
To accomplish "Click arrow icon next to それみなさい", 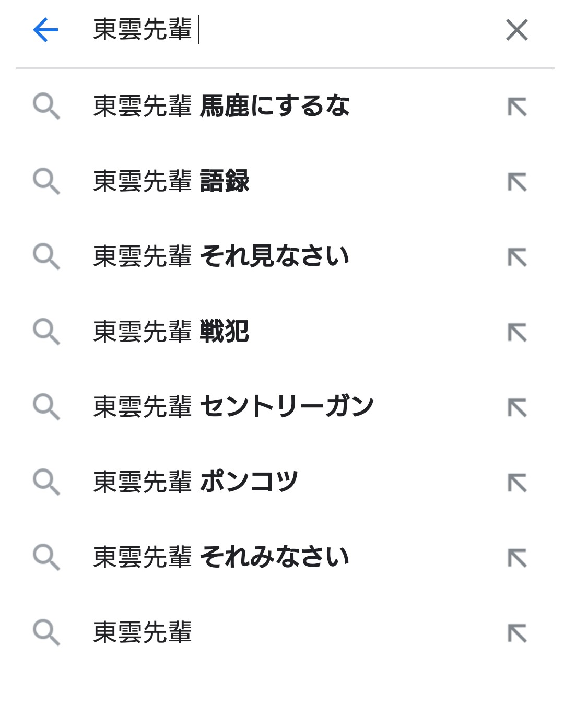I will pos(517,558).
